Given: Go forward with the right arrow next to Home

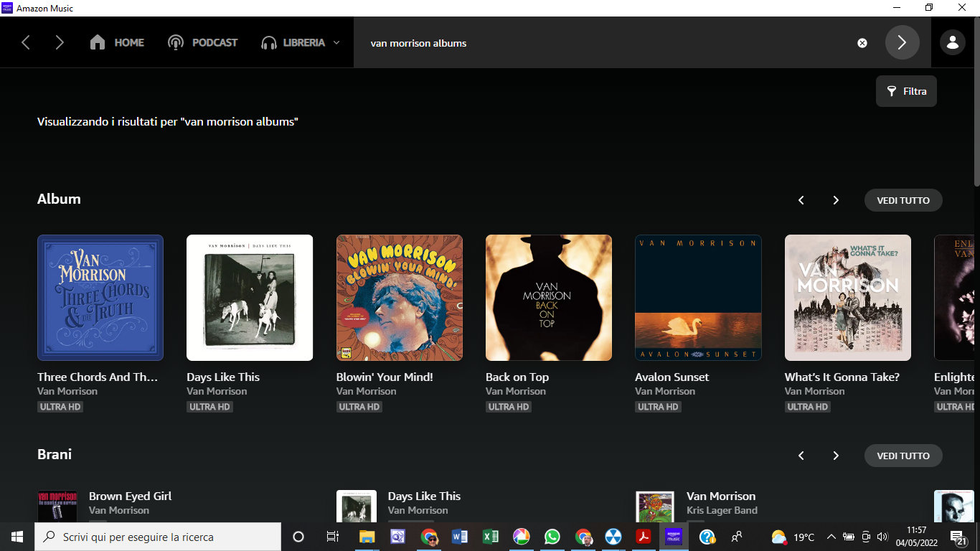Looking at the screenshot, I should point(60,43).
